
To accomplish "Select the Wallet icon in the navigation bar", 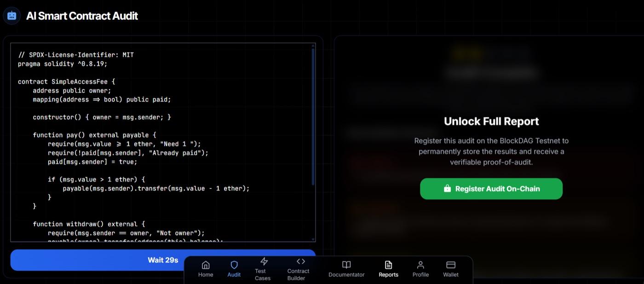I will [x=450, y=265].
